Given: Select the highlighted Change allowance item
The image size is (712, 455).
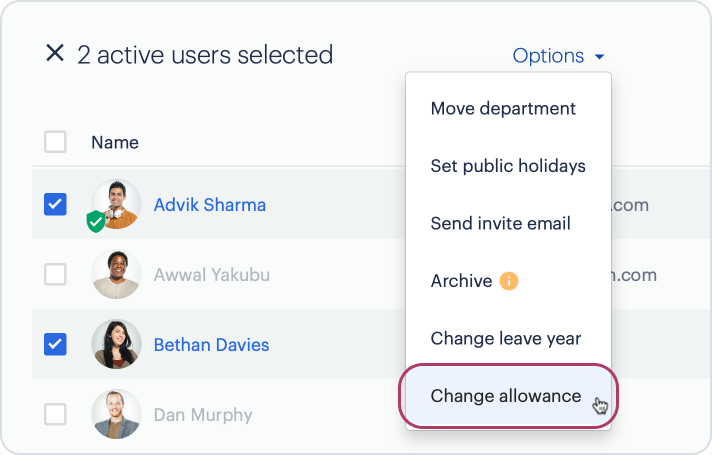Looking at the screenshot, I should point(508,396).
